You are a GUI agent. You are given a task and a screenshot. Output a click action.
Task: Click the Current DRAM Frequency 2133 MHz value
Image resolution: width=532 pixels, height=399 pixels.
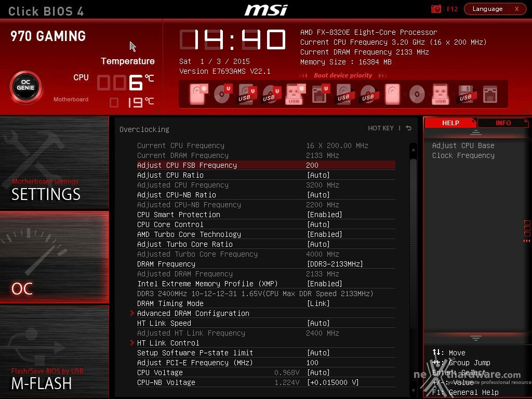coord(323,155)
